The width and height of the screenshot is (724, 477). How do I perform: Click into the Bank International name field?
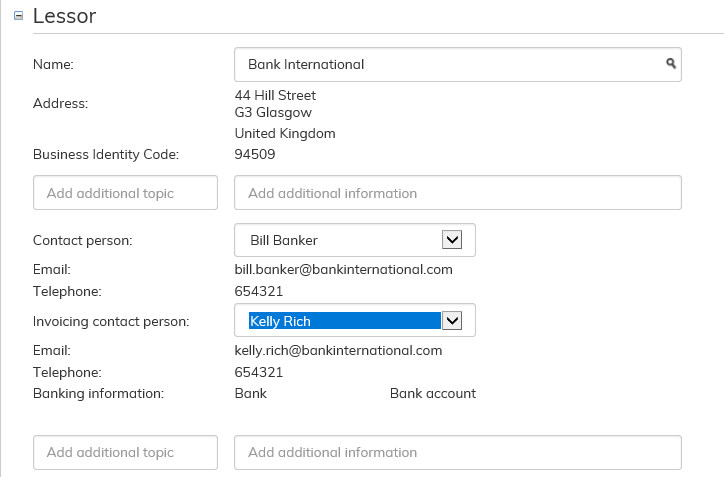(x=450, y=65)
